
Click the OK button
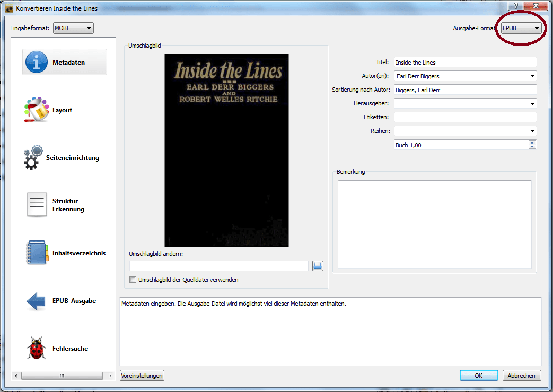479,376
